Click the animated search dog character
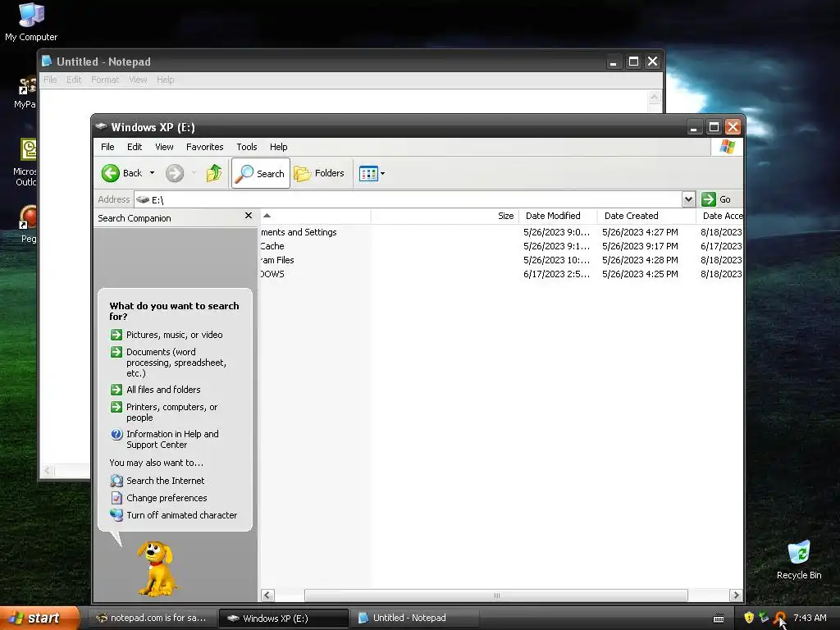Viewport: 840px width, 630px height. (156, 568)
